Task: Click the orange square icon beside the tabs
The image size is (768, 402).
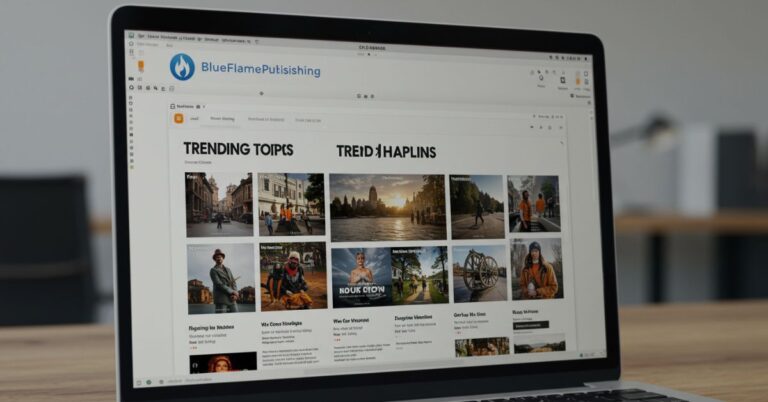Action: click(x=179, y=118)
